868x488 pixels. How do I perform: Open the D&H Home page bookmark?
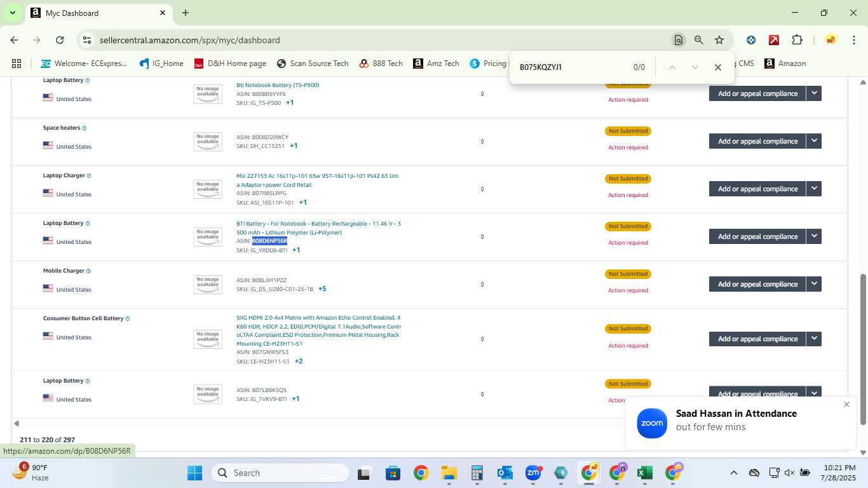230,64
